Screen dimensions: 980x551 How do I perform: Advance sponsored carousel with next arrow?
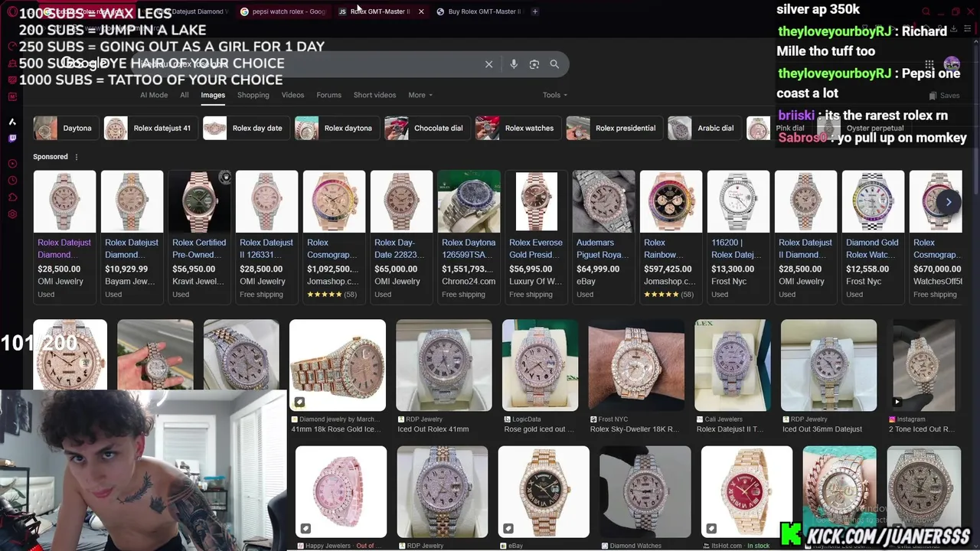[x=949, y=202]
